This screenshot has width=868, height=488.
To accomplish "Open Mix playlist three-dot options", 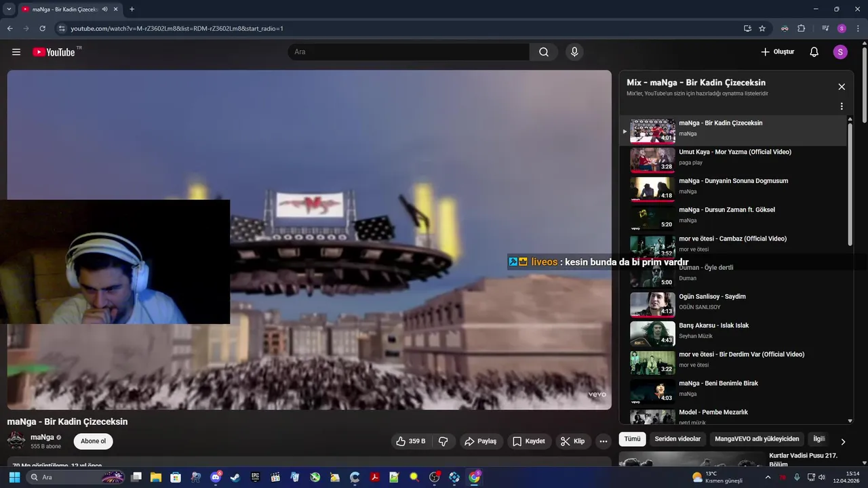I will click(842, 106).
